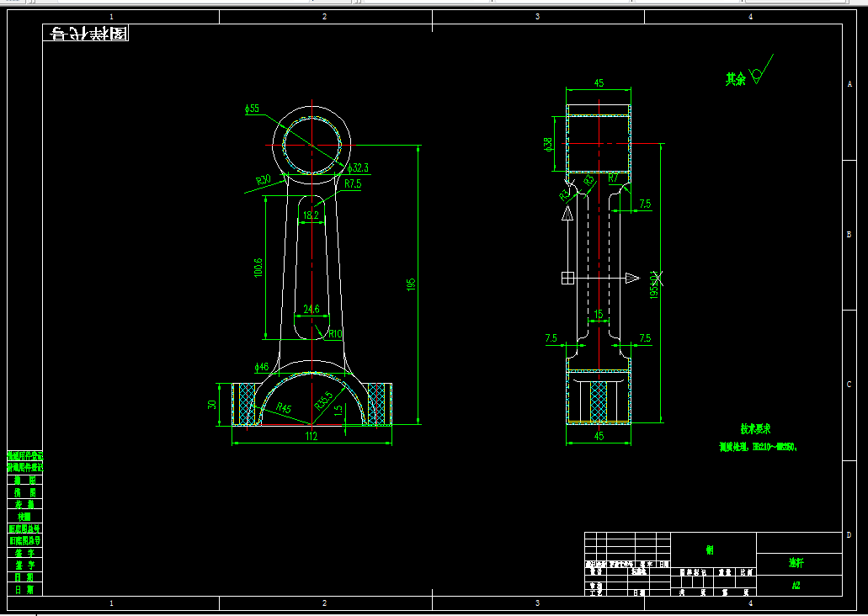Click the ϕ46 diameter dimension label
The width and height of the screenshot is (868, 616).
click(261, 367)
